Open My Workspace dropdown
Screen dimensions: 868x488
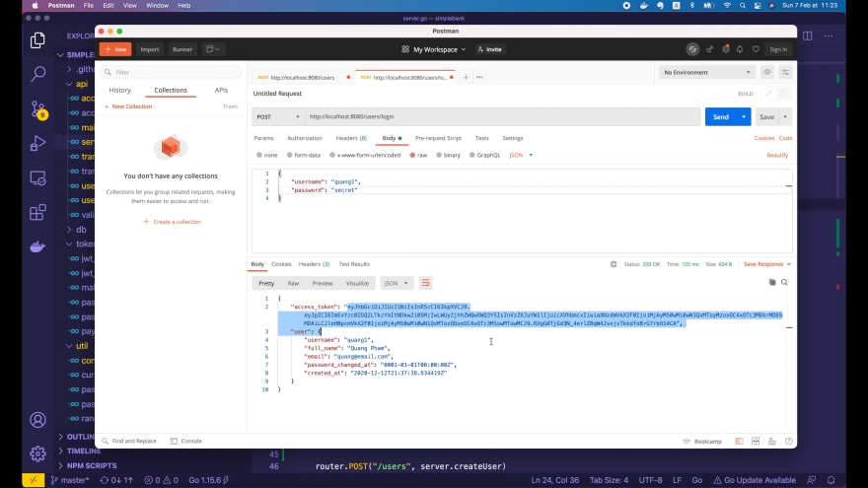[x=433, y=49]
